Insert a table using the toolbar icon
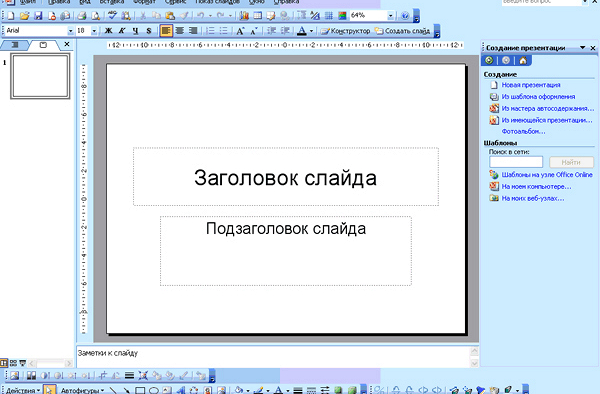This screenshot has width=600, height=394. pyautogui.click(x=258, y=16)
